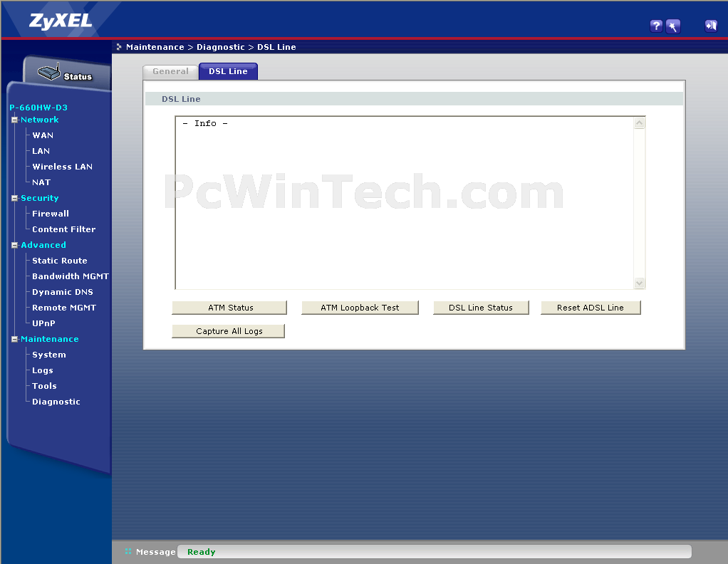
Task: Click the ATM Status button
Action: [229, 308]
